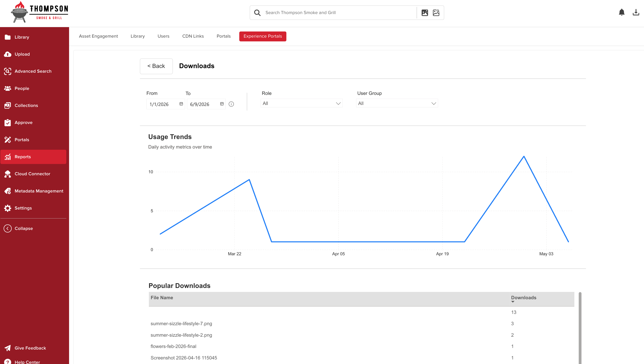Open Library in the sidebar

pos(33,37)
